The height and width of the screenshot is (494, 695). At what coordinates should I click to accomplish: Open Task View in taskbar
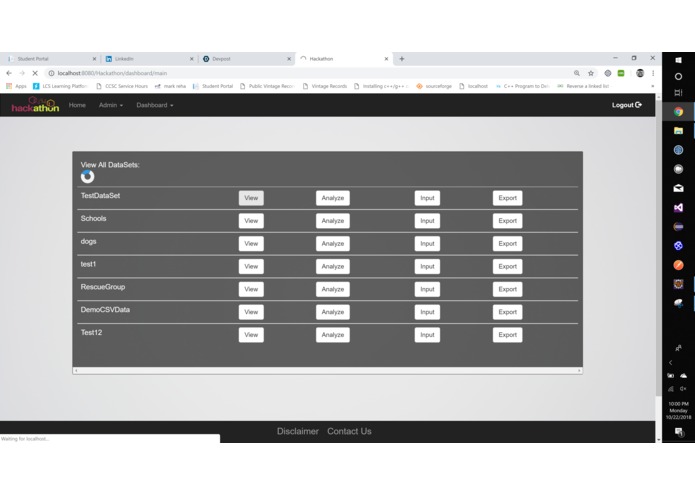(678, 93)
